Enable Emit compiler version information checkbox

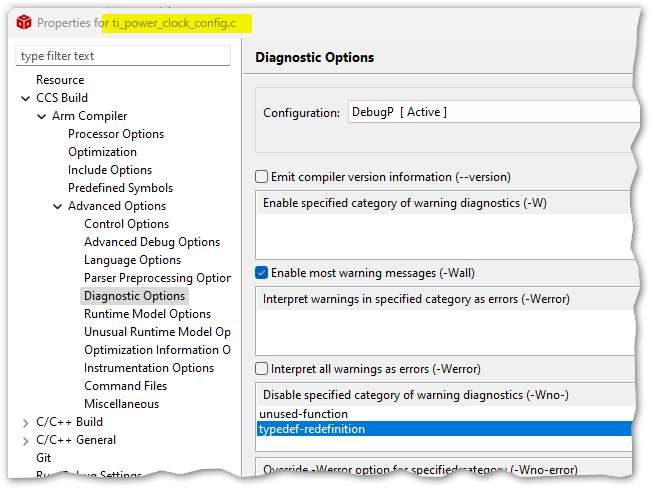(262, 177)
